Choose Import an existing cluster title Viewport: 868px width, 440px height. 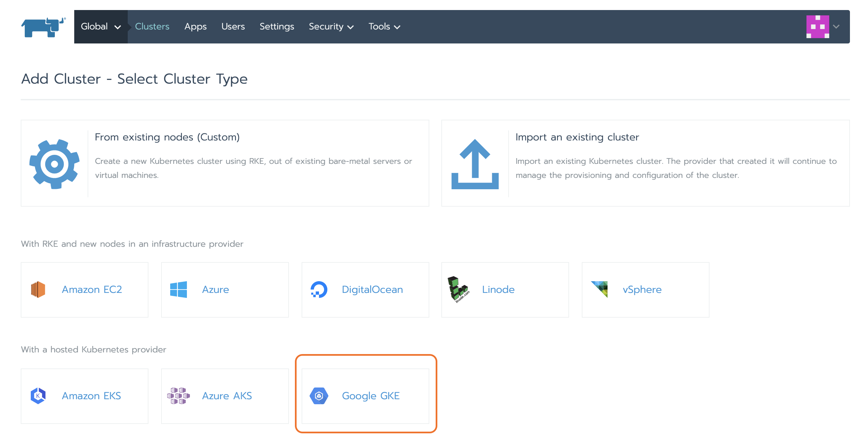click(577, 137)
